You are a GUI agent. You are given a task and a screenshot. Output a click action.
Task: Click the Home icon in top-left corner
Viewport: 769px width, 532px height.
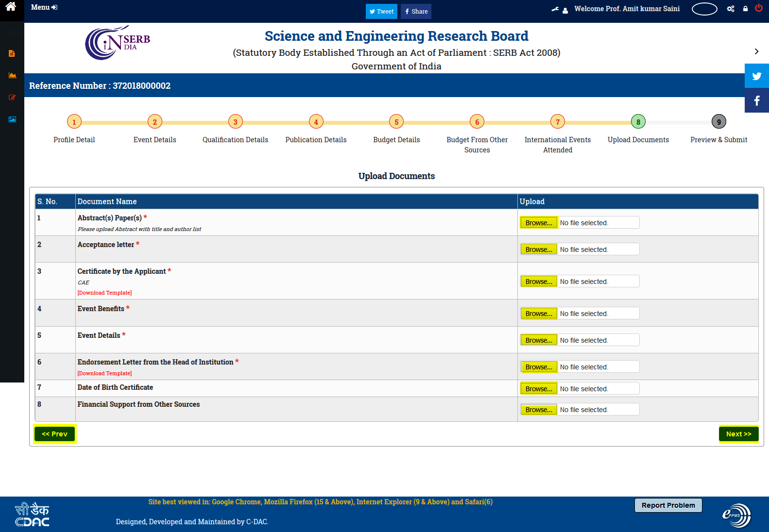tap(11, 7)
